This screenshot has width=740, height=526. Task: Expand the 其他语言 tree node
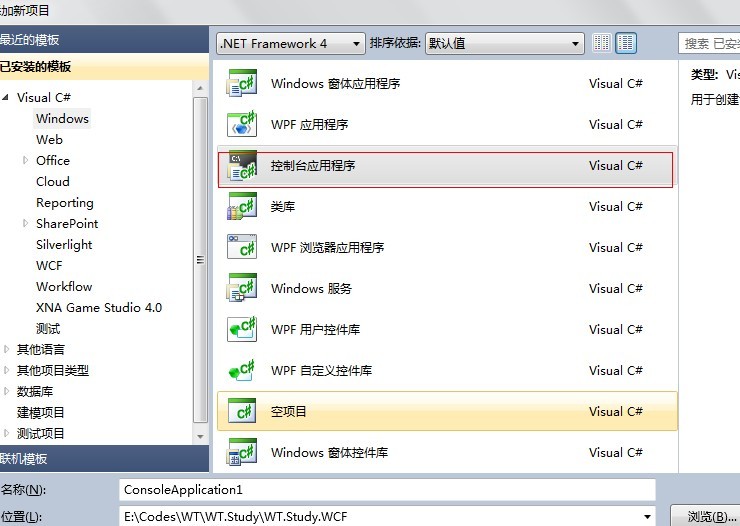click(6, 349)
